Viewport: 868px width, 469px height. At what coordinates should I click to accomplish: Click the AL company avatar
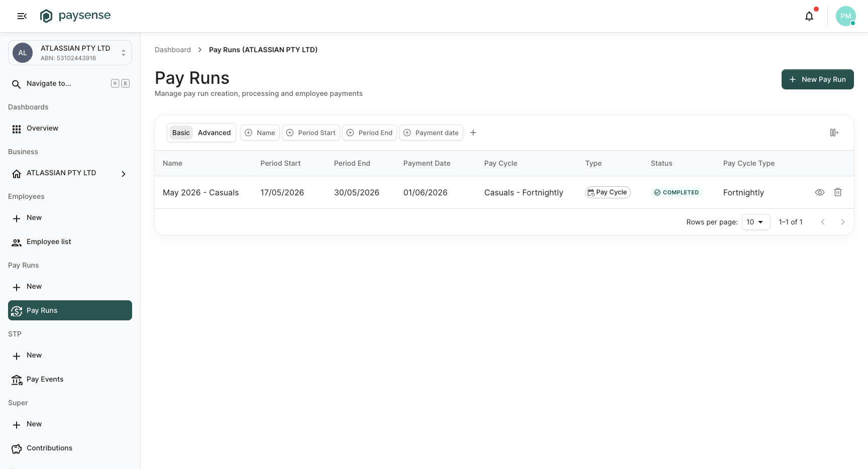click(x=23, y=53)
